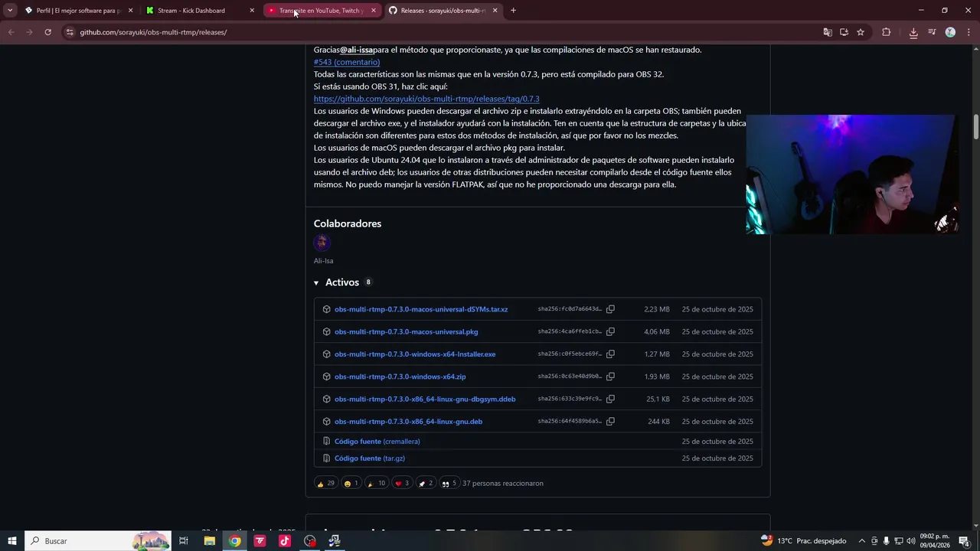Switch to Transmite en YouTube tab
The width and height of the screenshot is (980, 551).
click(x=321, y=11)
